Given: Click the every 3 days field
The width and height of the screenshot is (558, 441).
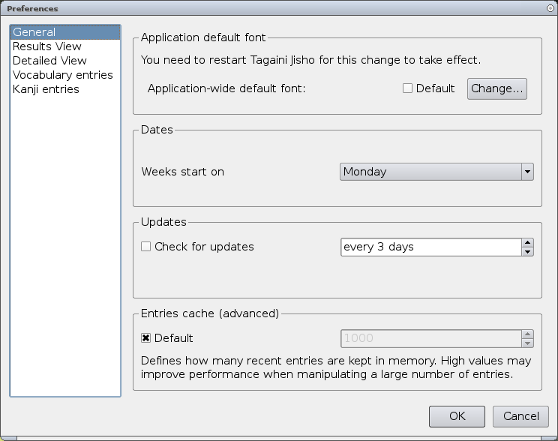Looking at the screenshot, I should point(431,247).
